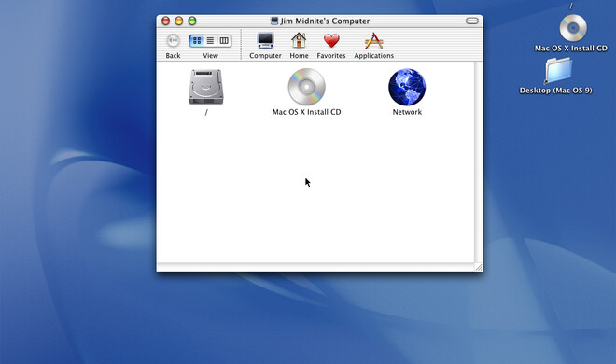Select Mac OS X Install CD on desktop

(573, 28)
